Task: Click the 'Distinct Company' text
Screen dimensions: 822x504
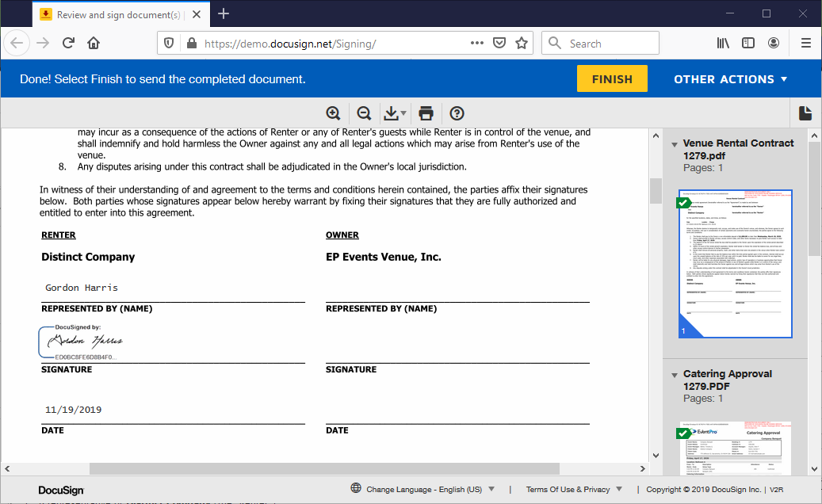Action: coord(88,257)
